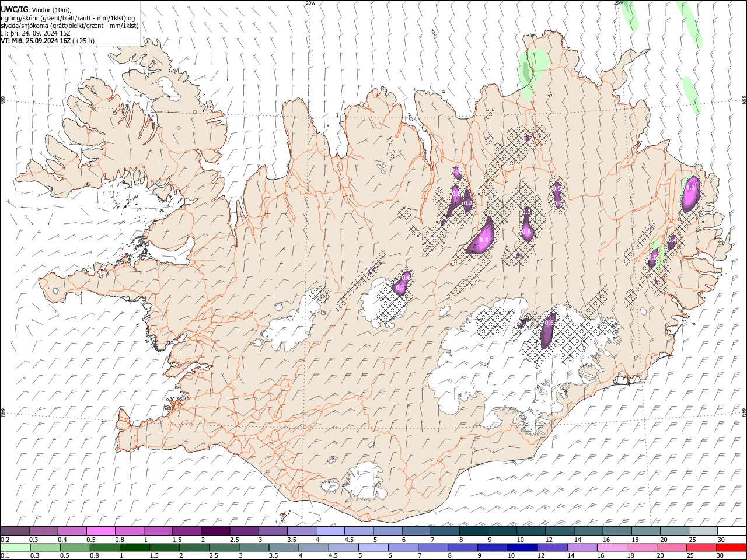Pick the grey-blue 3.5 rain-scale swatch

tap(283, 547)
